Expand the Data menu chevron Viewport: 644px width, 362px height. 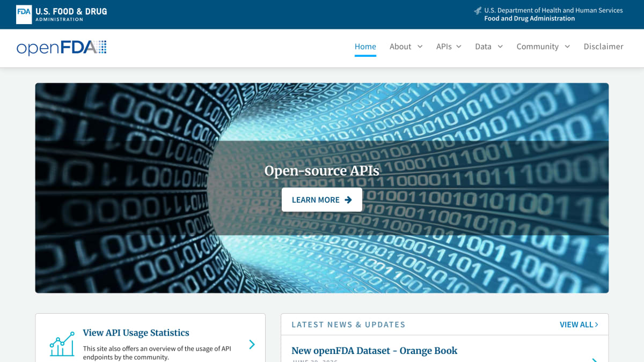(x=500, y=47)
